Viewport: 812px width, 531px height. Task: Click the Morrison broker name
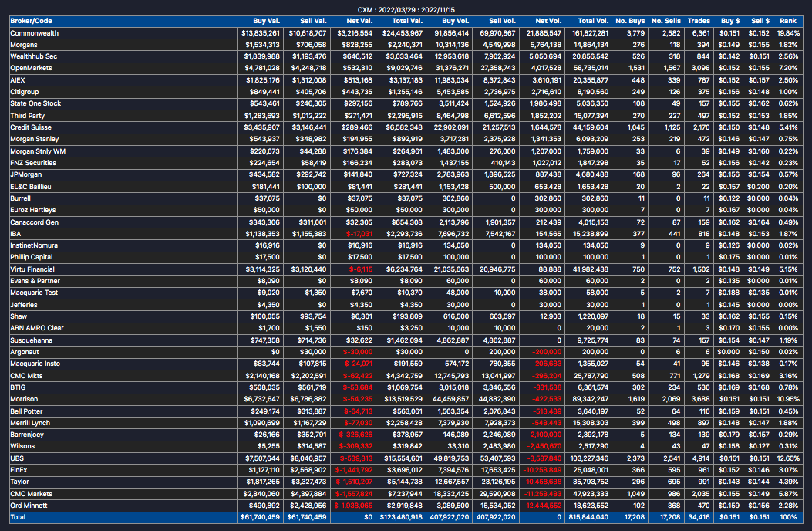[x=24, y=399]
